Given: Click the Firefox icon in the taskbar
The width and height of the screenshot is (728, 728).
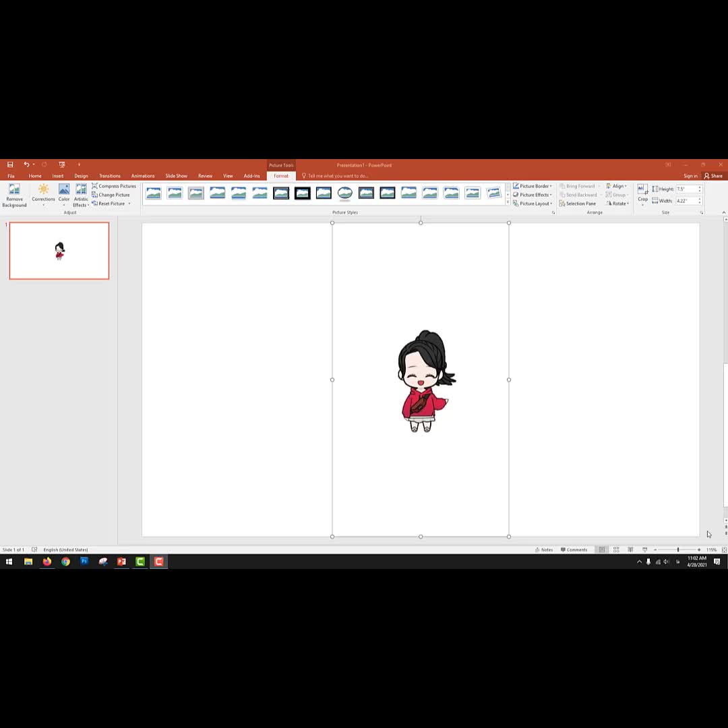Looking at the screenshot, I should [x=47, y=562].
